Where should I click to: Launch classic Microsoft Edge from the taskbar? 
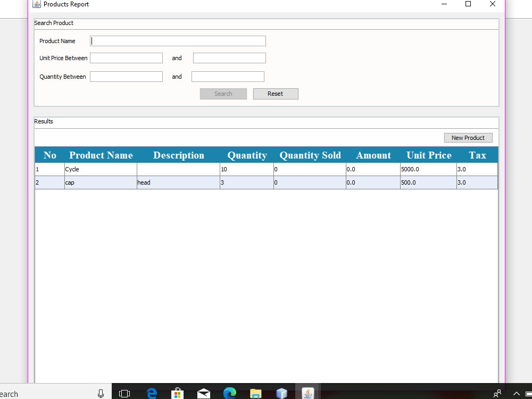coord(152,394)
